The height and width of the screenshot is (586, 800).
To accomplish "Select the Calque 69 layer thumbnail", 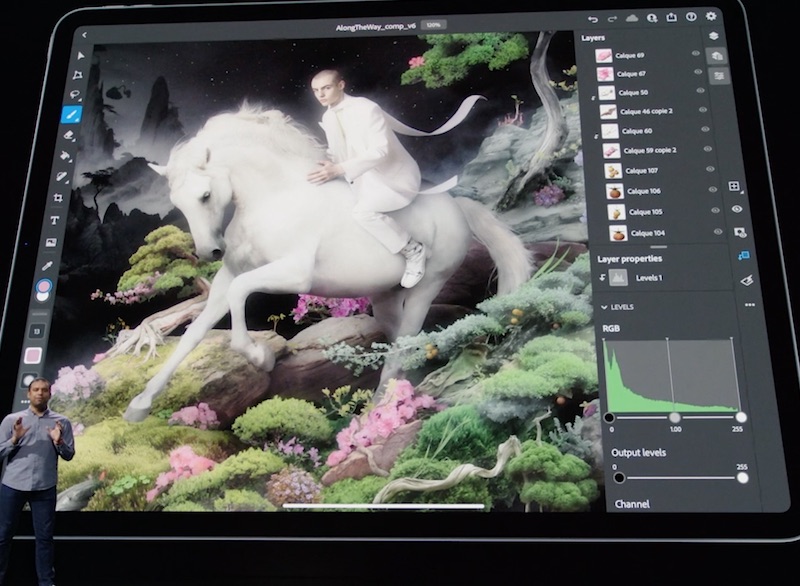I will click(x=604, y=56).
